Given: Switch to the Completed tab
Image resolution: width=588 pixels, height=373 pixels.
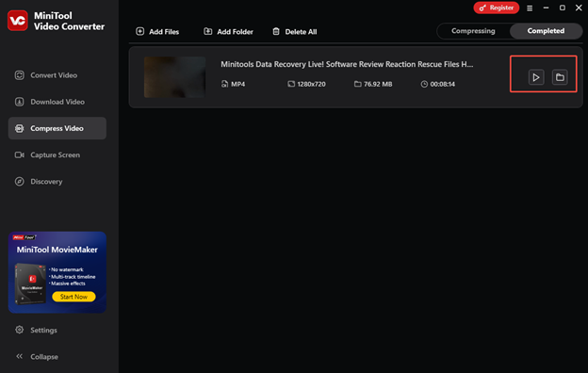Looking at the screenshot, I should [x=546, y=31].
